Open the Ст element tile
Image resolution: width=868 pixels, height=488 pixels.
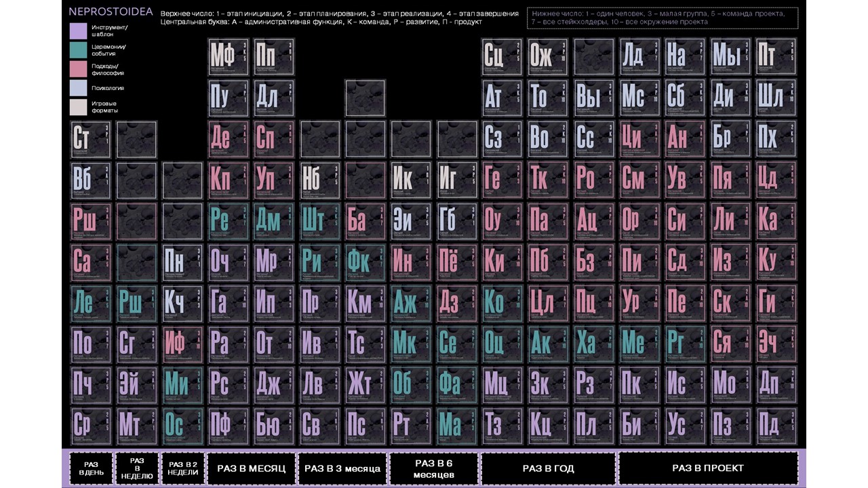tap(92, 139)
